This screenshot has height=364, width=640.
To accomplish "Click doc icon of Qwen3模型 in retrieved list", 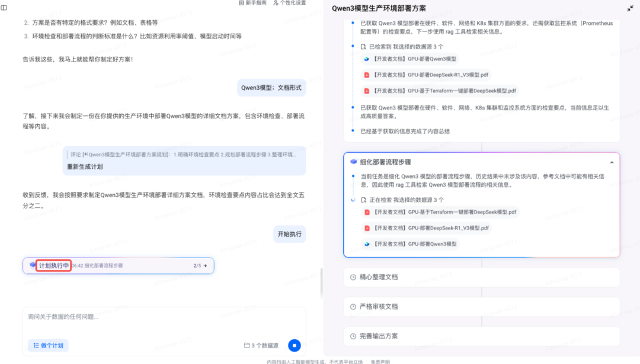I will pos(367,59).
